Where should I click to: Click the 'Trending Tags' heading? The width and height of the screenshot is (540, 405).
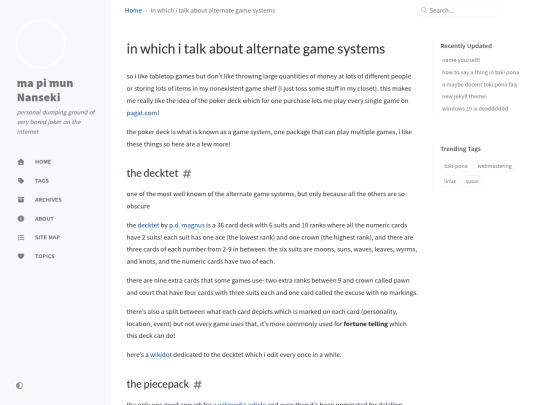(x=460, y=149)
